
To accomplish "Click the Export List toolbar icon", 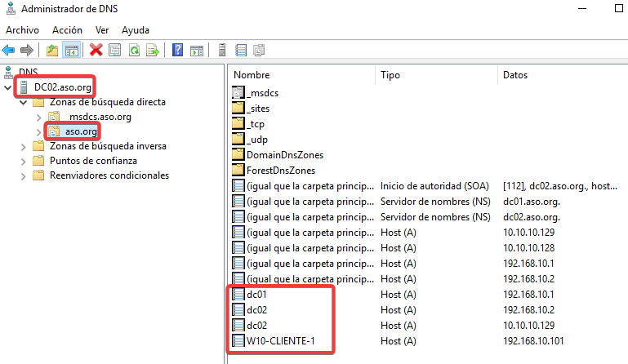I will tap(152, 50).
